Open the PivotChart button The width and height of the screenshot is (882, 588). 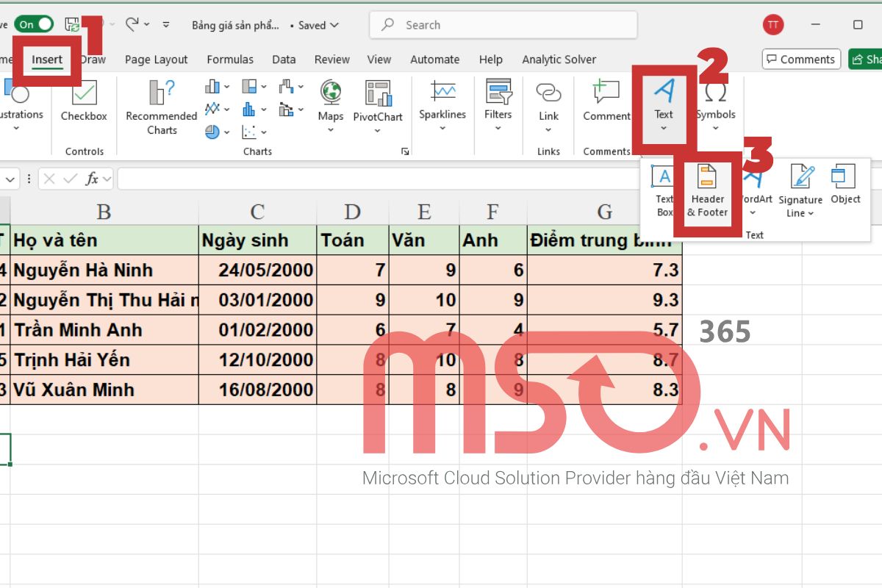[378, 107]
